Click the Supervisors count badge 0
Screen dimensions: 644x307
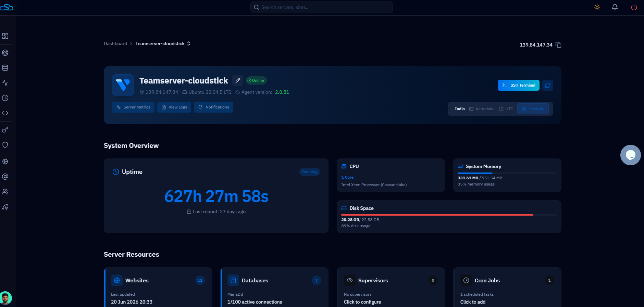[x=433, y=280]
